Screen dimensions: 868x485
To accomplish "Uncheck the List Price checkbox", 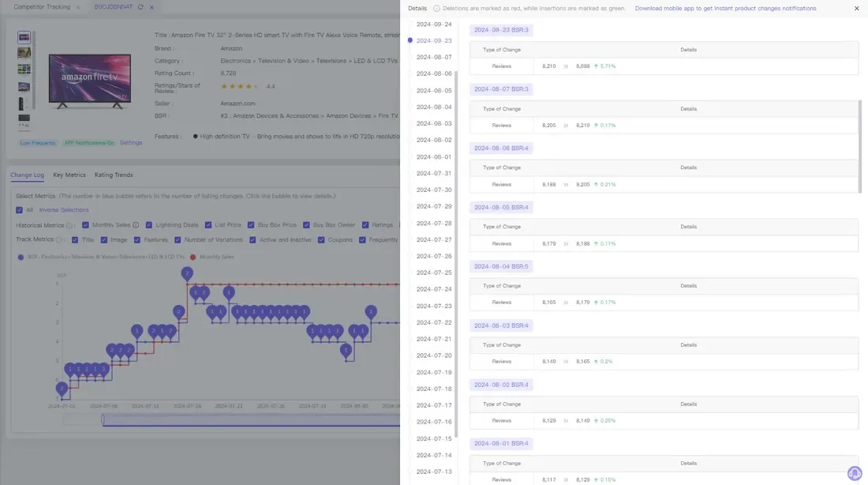I will [208, 225].
